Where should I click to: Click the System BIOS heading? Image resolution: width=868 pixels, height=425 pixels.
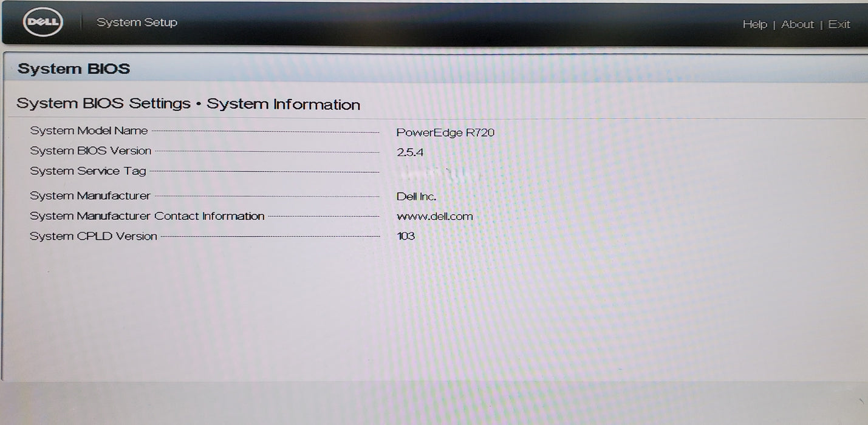click(73, 69)
